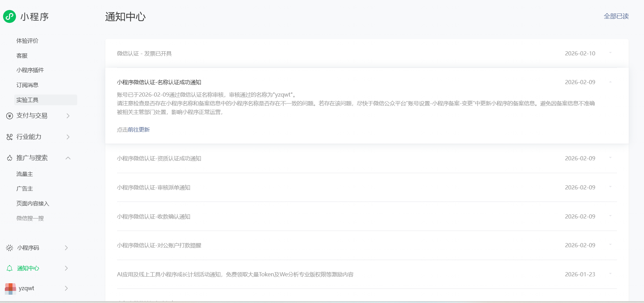Follow the 前往更新 link
The image size is (644, 303).
click(139, 130)
